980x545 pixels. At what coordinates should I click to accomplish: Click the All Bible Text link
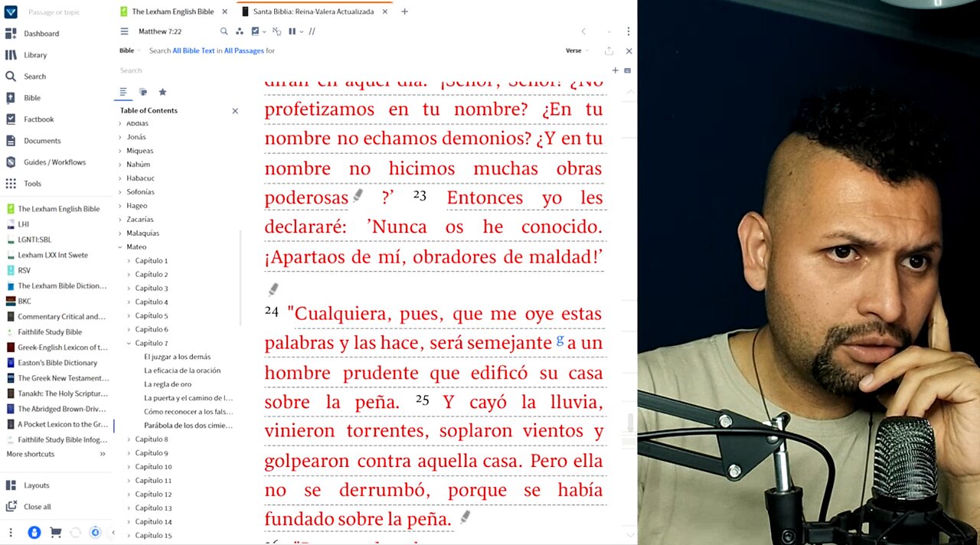pos(193,51)
